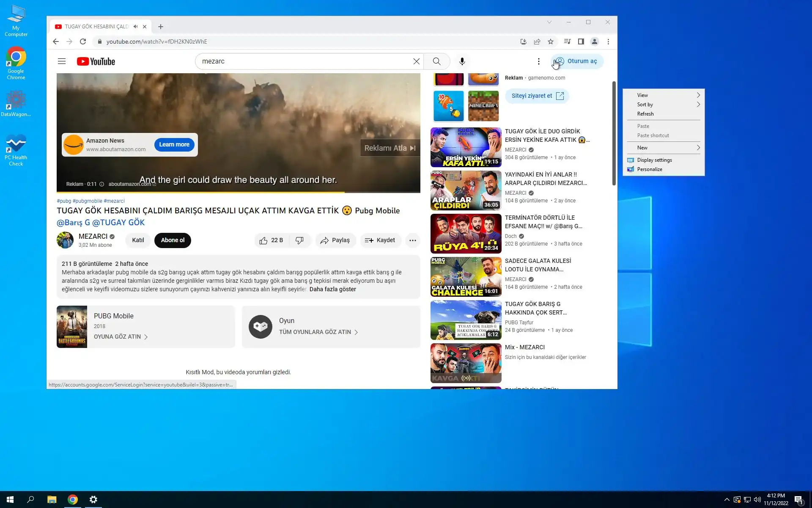The height and width of the screenshot is (508, 812).
Task: Mute the tab's audio speaker icon
Action: tap(135, 26)
